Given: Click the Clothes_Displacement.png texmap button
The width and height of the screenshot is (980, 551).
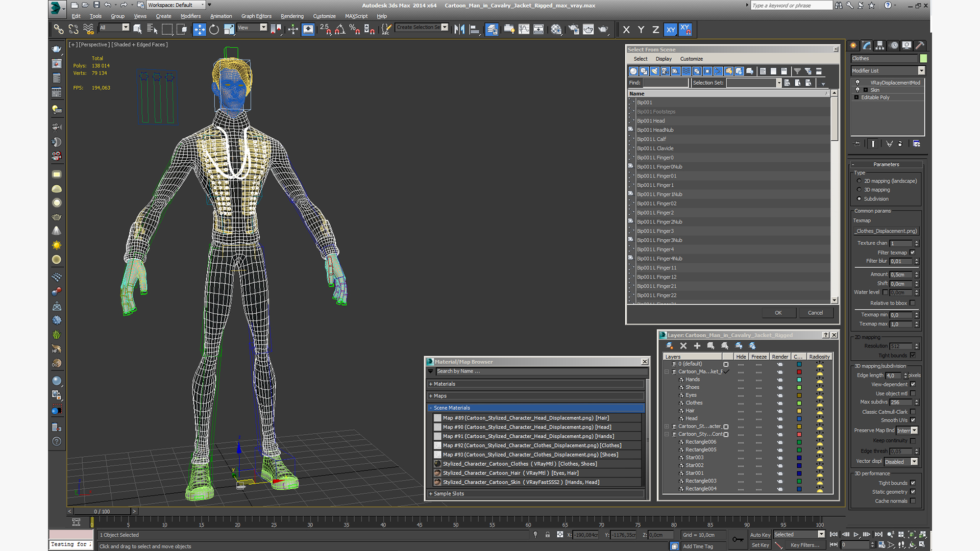Looking at the screenshot, I should click(x=886, y=231).
